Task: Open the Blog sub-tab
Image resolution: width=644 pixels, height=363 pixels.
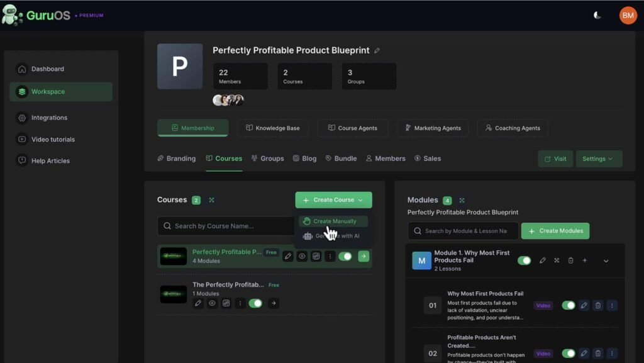Action: (305, 159)
